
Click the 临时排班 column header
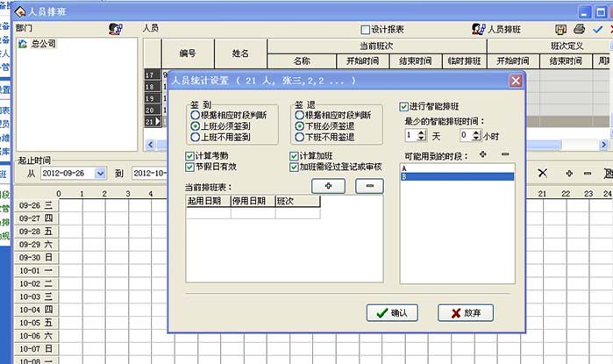tap(464, 61)
